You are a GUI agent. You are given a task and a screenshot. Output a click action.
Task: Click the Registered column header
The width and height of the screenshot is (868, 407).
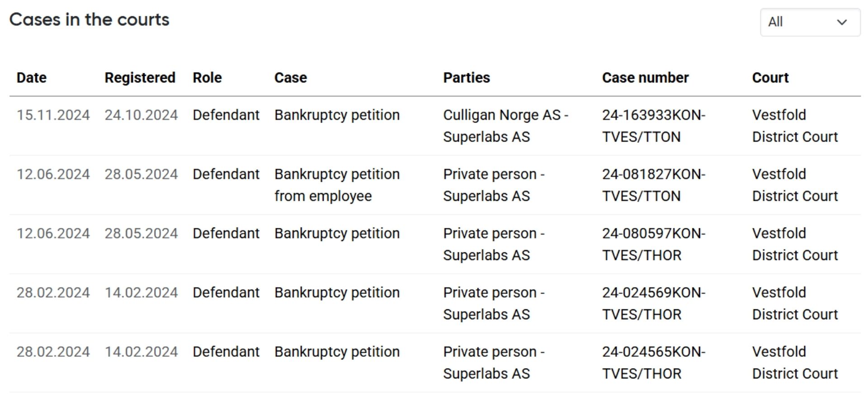(x=140, y=78)
